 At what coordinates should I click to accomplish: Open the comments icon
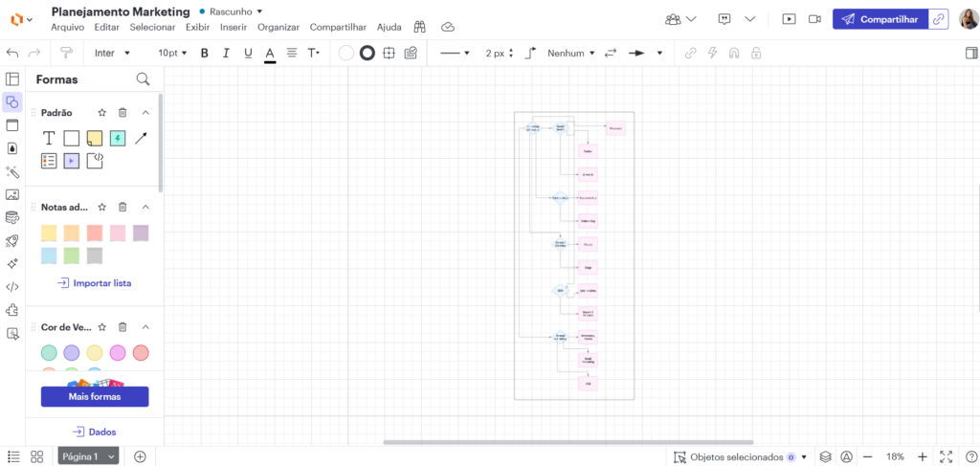725,19
